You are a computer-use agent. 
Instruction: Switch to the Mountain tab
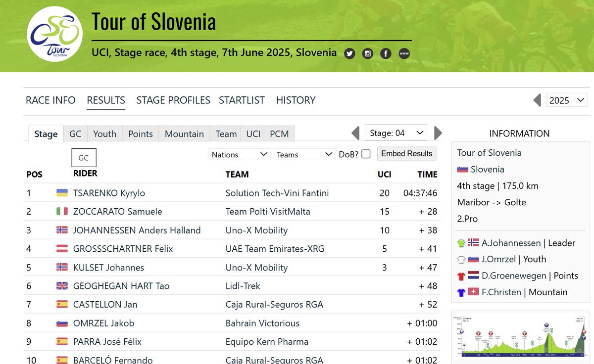tap(184, 134)
